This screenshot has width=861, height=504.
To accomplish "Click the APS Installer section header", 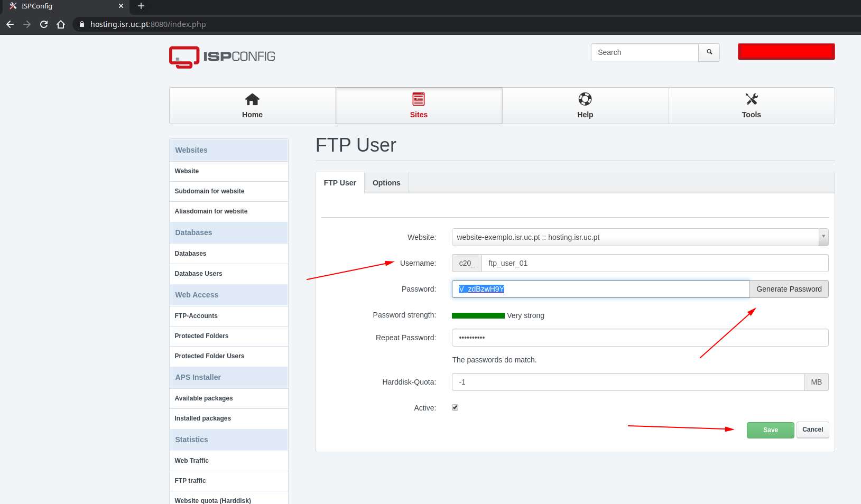I will click(x=229, y=377).
